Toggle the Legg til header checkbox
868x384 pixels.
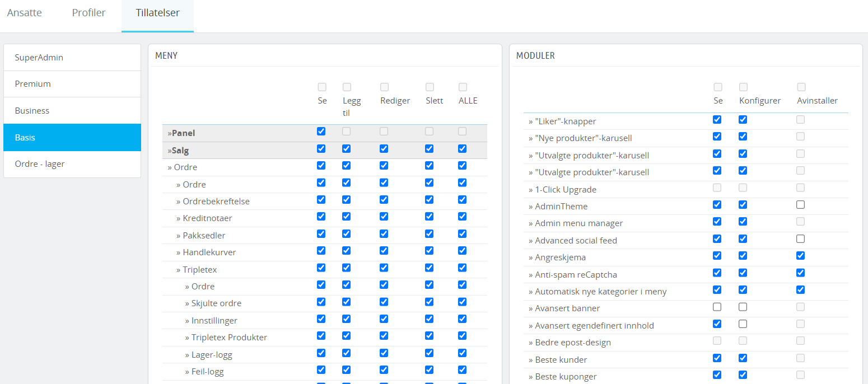pos(347,87)
